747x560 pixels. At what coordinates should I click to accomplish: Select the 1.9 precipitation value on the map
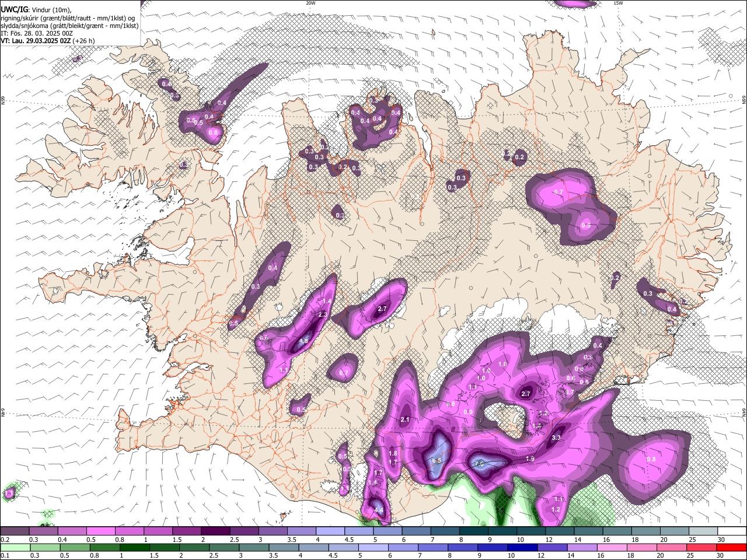pos(530,459)
